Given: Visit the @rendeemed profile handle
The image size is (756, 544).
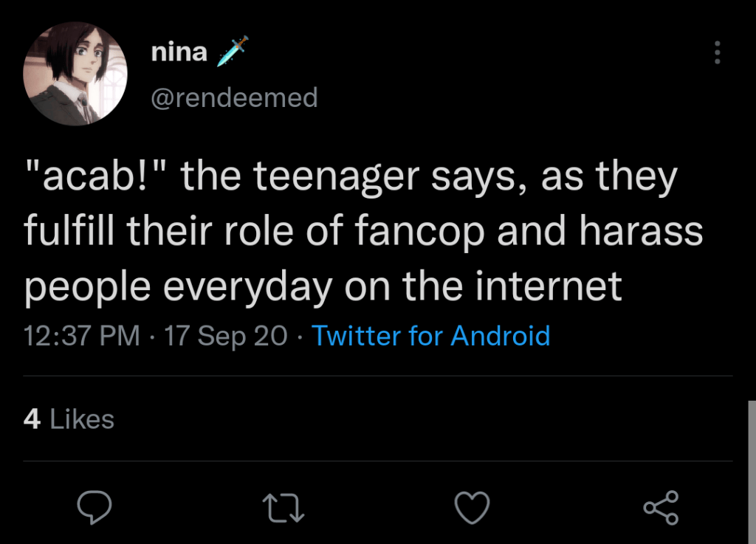Looking at the screenshot, I should pyautogui.click(x=233, y=97).
